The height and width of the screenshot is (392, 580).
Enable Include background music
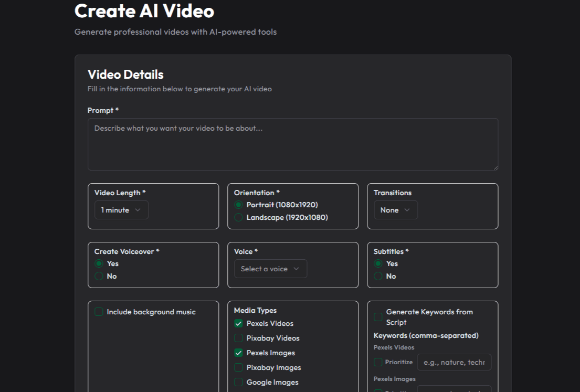click(x=99, y=312)
